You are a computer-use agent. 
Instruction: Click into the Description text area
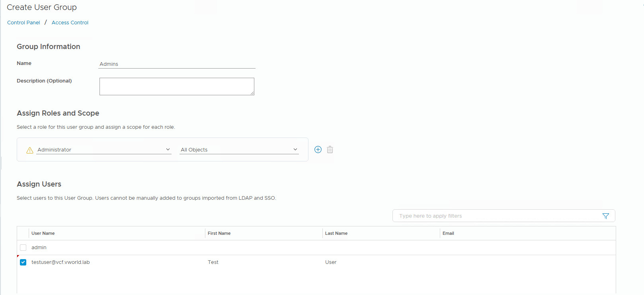tap(176, 86)
